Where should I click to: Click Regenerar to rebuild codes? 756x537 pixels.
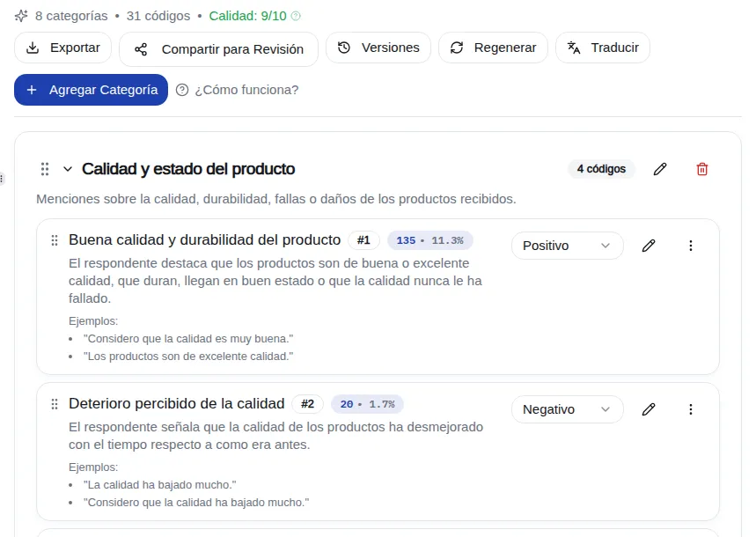coord(493,48)
